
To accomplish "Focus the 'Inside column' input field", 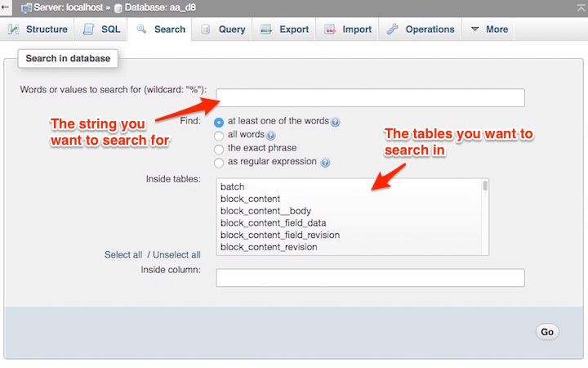I will pos(370,278).
